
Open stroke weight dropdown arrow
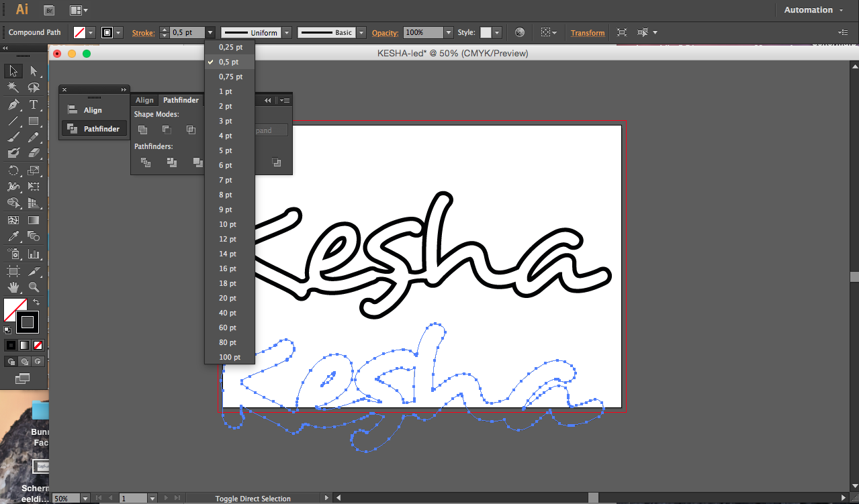pyautogui.click(x=210, y=32)
